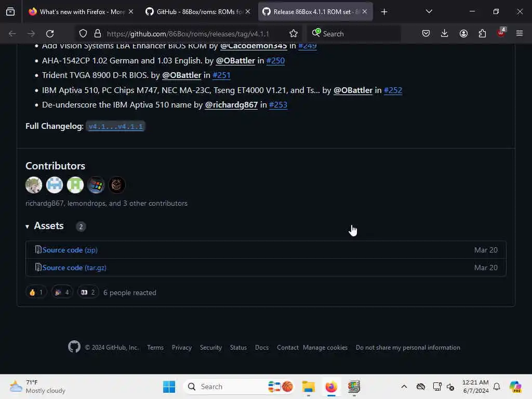Viewport: 532px width, 399px height.
Task: Open pull request #249 link
Action: (308, 46)
